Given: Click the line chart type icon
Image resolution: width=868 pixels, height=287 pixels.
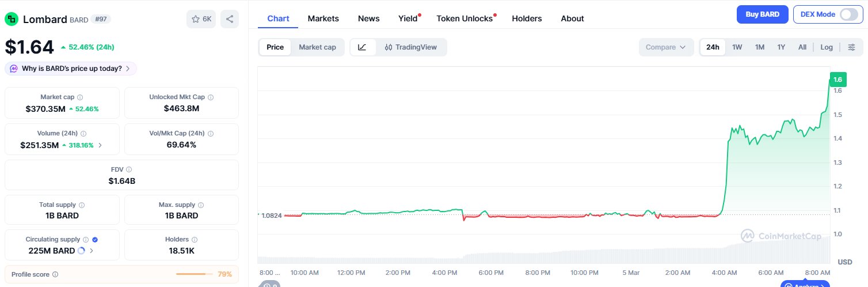Looking at the screenshot, I should click(362, 47).
